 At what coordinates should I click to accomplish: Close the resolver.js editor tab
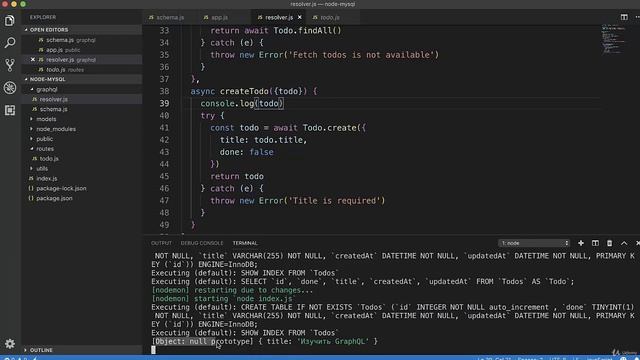(300, 17)
